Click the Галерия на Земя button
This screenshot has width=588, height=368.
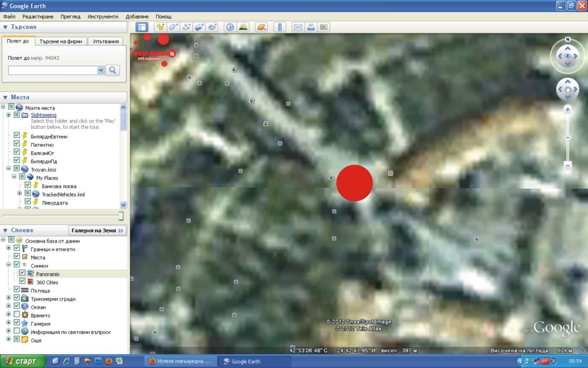coord(97,231)
